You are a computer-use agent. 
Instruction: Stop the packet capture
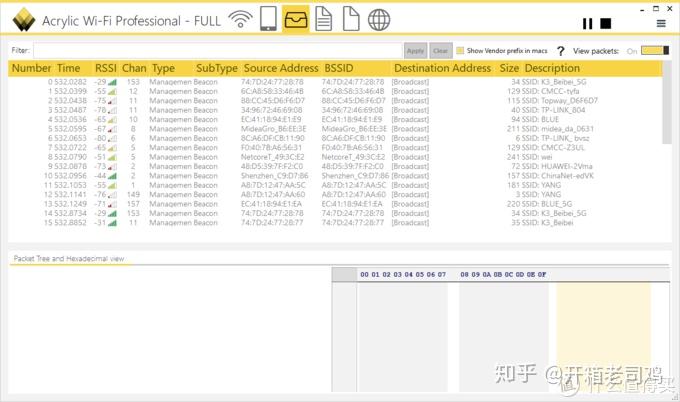[606, 23]
